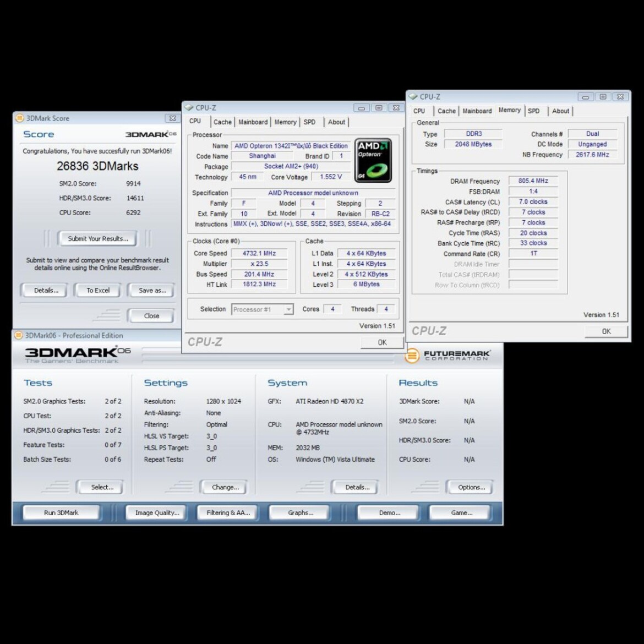Viewport: 644px width, 644px height.
Task: Select CPU tab in the CPU-Z Memory window
Action: click(419, 111)
